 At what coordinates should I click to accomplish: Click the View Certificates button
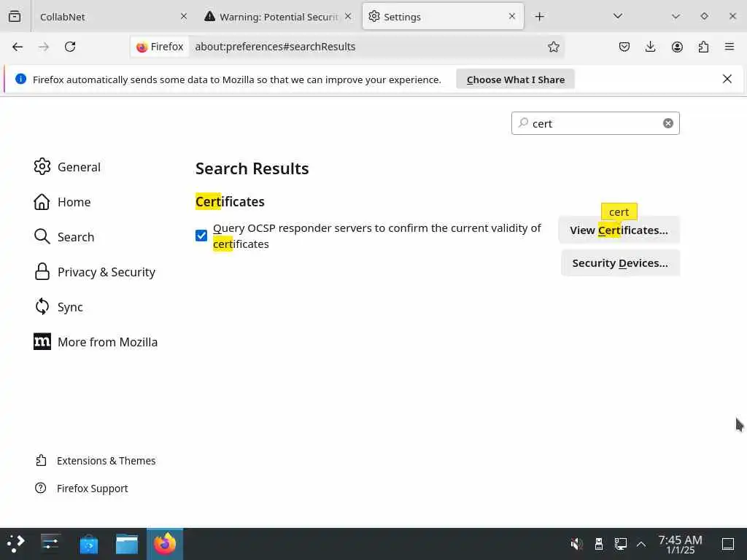tap(619, 230)
